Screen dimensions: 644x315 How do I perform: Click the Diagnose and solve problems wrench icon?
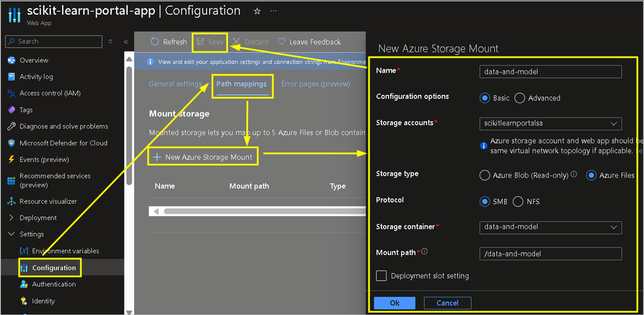12,127
